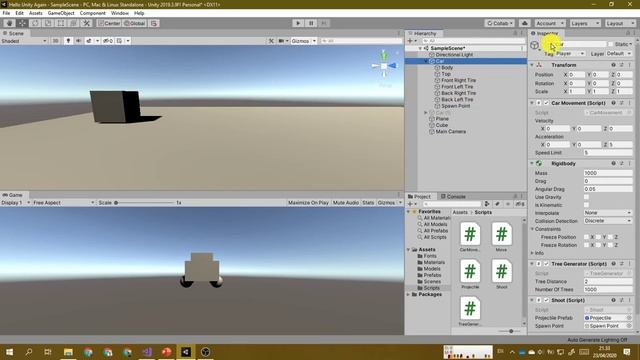Pick object for Projectile Prefab field
The width and height of the screenshot is (640, 360).
(x=629, y=318)
